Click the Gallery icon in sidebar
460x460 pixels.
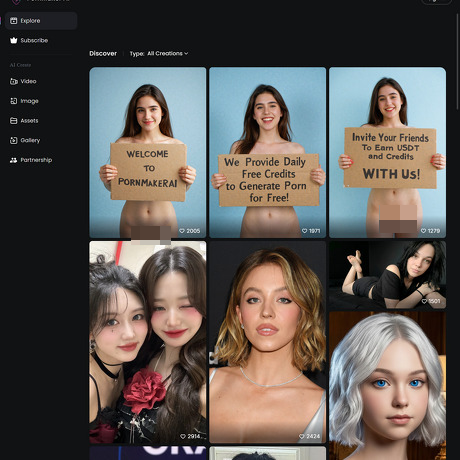[14, 140]
